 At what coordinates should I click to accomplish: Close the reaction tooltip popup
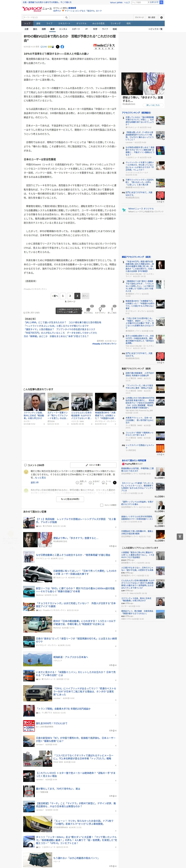coord(81,309)
